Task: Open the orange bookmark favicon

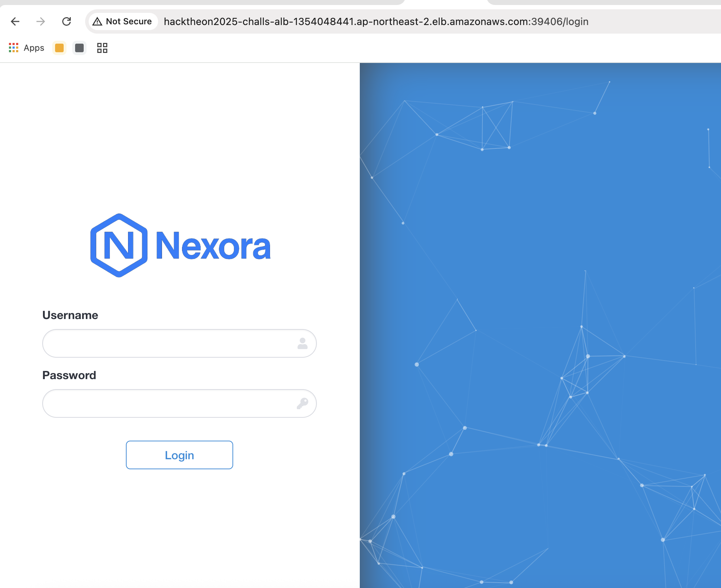Action: [59, 48]
